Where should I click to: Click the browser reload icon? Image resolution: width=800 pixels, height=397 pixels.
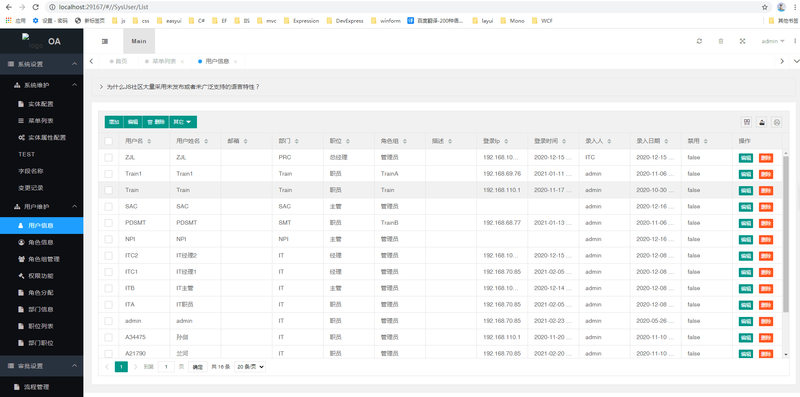point(35,7)
